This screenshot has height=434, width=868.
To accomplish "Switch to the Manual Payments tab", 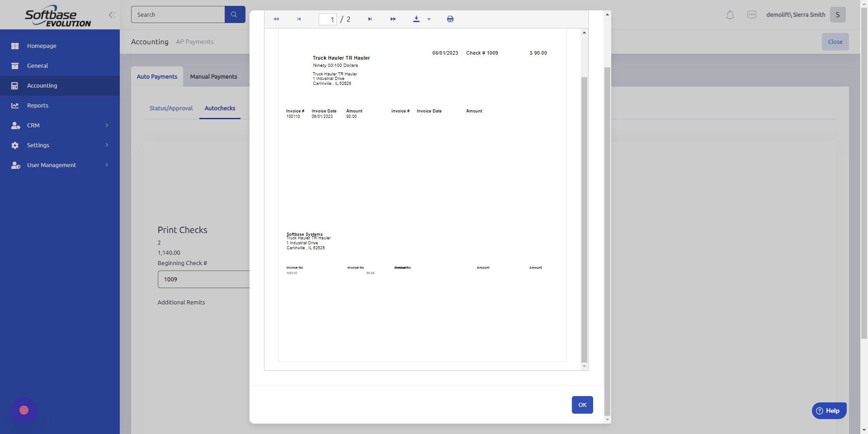I will point(213,76).
